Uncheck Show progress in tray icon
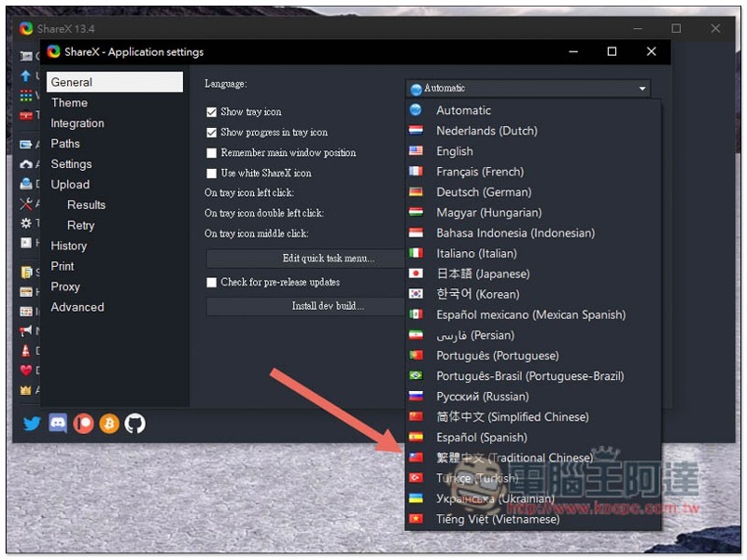The image size is (747, 560). pos(212,133)
